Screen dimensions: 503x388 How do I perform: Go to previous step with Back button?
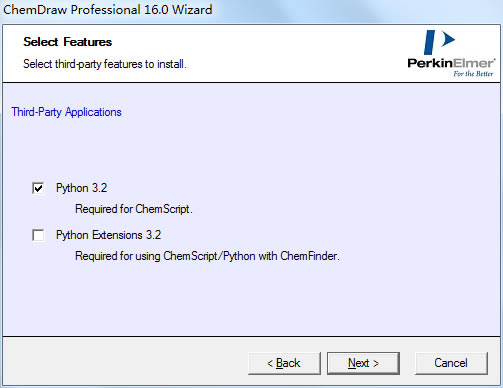click(x=284, y=363)
